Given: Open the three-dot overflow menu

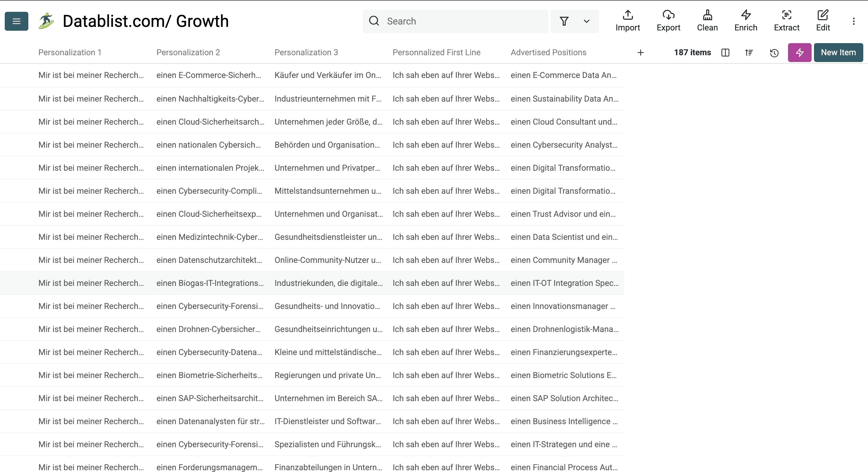Looking at the screenshot, I should coord(854,21).
